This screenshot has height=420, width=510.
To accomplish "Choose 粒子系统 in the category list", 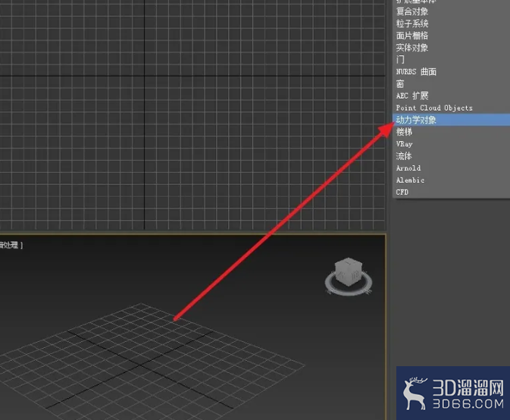I will click(x=451, y=24).
